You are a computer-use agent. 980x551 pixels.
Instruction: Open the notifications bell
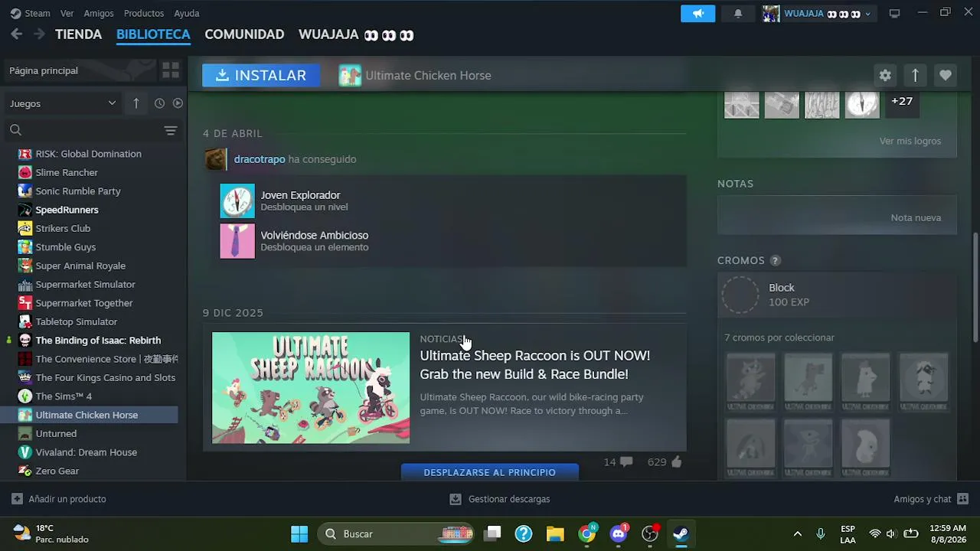[x=738, y=13]
